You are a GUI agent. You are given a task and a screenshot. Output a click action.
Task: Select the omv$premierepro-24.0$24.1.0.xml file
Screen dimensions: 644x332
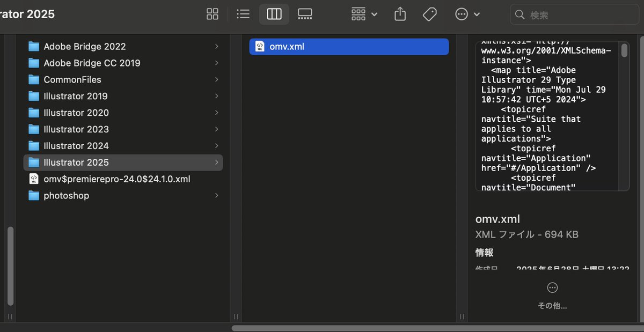coord(123,179)
